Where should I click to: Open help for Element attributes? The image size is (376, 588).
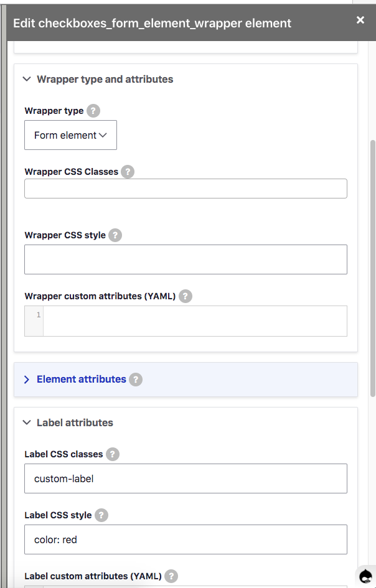(x=136, y=380)
